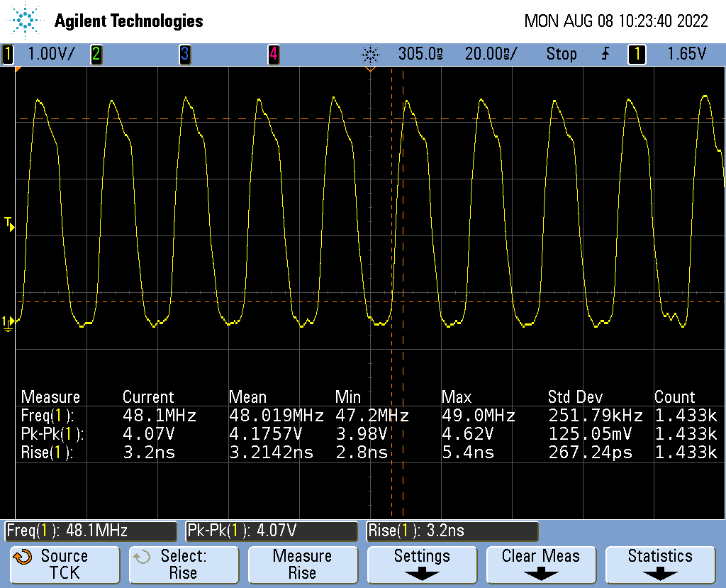Toggle the blue channel 3 indicator
This screenshot has width=726, height=588.
[x=184, y=54]
